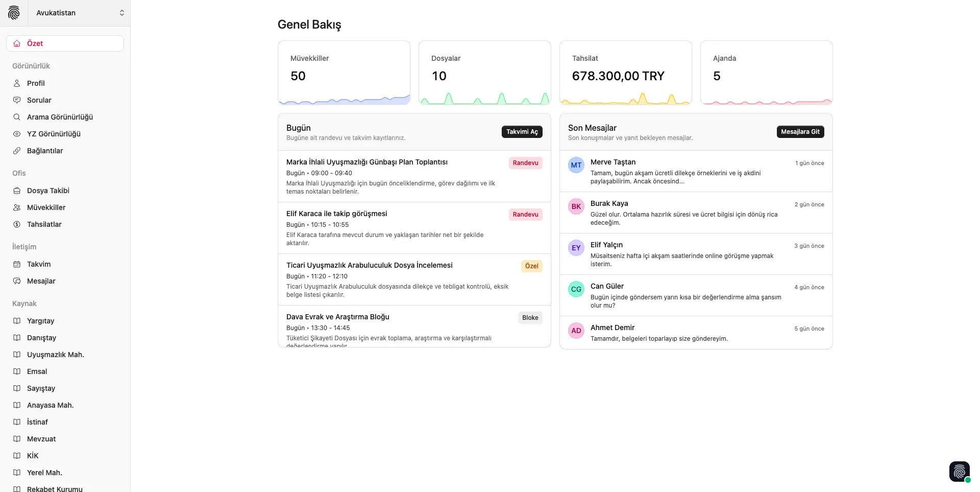
Task: Click the fingerprint logo in top-left corner
Action: coord(14,13)
